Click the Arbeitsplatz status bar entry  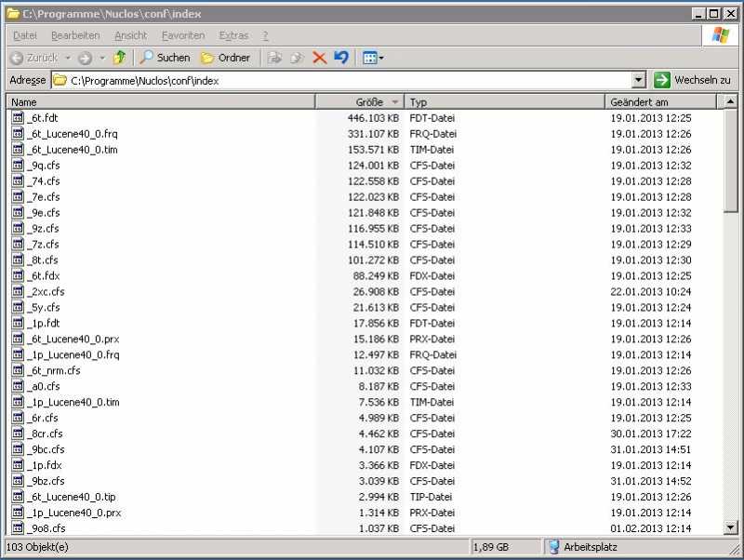click(583, 547)
